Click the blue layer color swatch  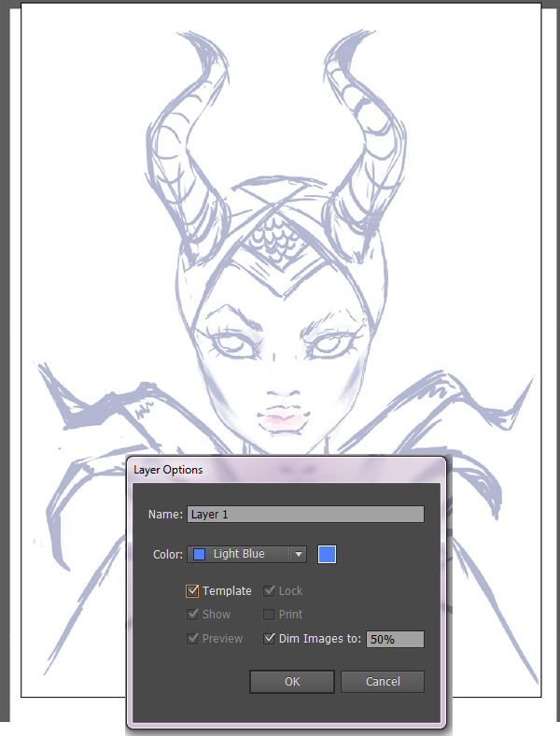click(327, 555)
